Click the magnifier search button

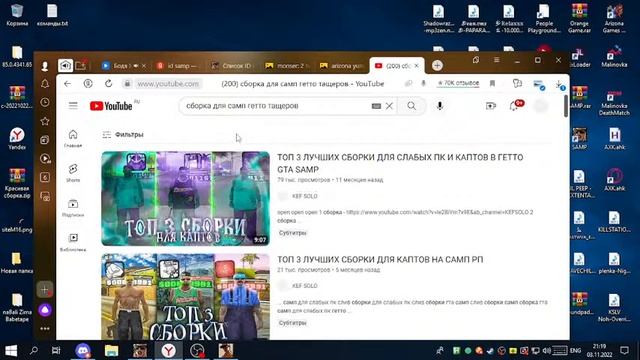tap(411, 106)
